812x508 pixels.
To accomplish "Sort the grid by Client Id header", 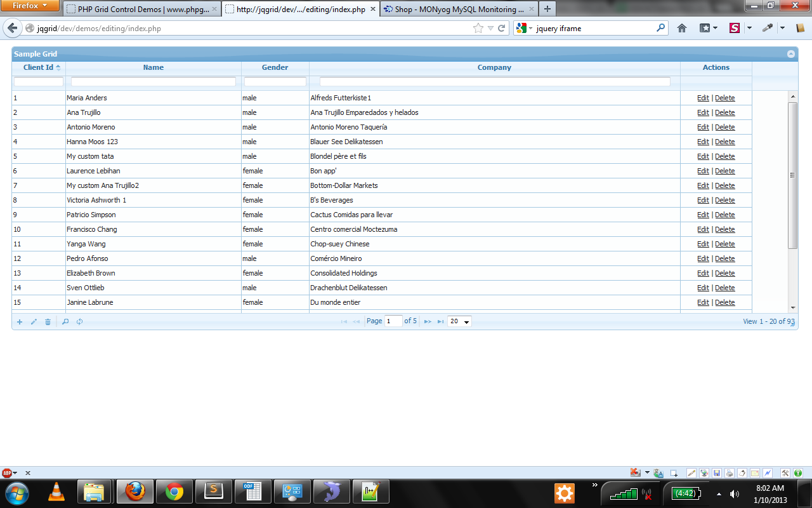I will coord(38,67).
